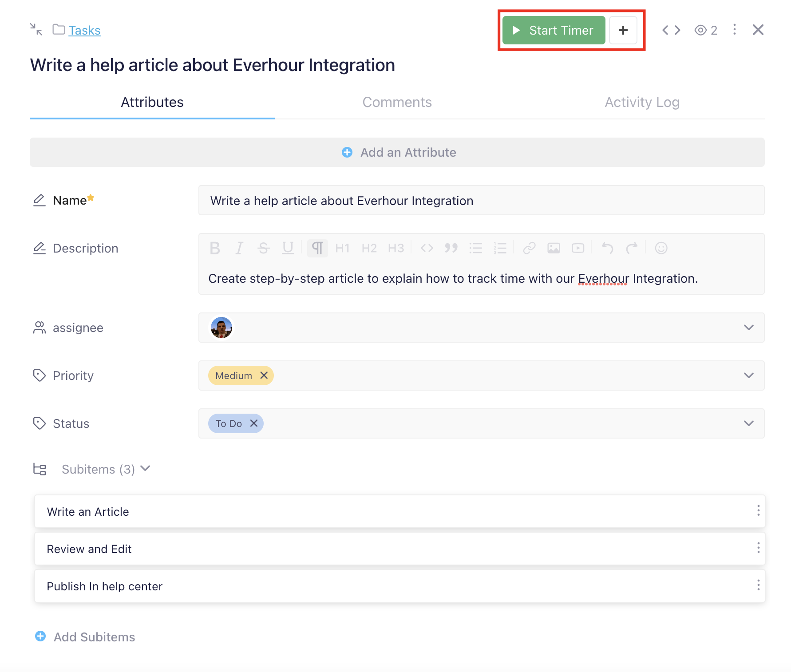The image size is (791, 672).
Task: Remove the yellow Medium priority tag
Action: [x=264, y=376]
